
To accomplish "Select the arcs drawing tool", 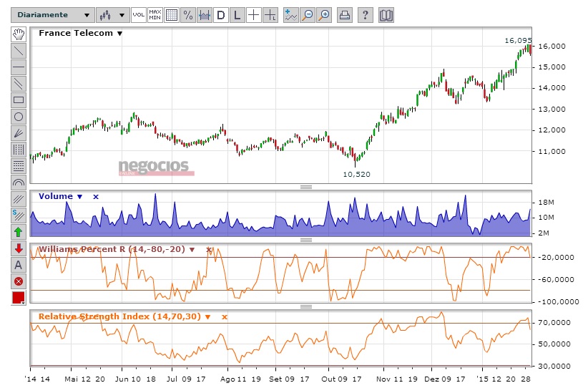I will coord(19,183).
